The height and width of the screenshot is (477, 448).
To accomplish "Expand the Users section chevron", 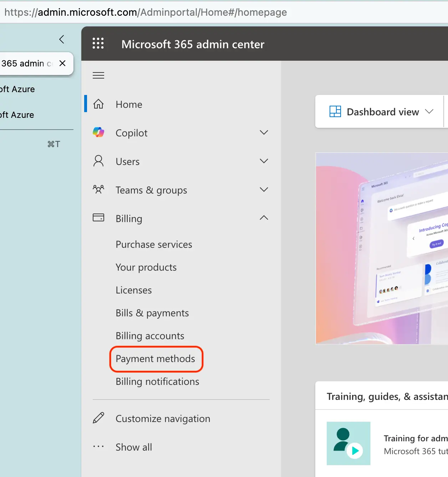I will pos(264,161).
